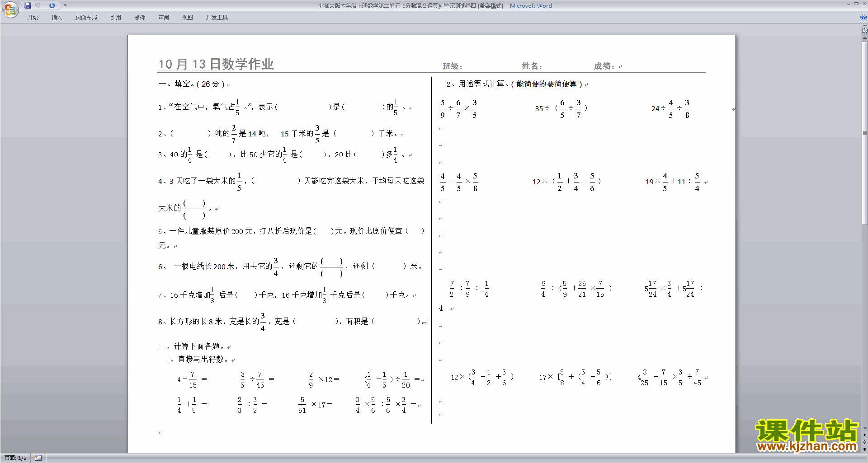The image size is (868, 463).
Task: Click the expression 4−7/15=
Action: coord(192,379)
